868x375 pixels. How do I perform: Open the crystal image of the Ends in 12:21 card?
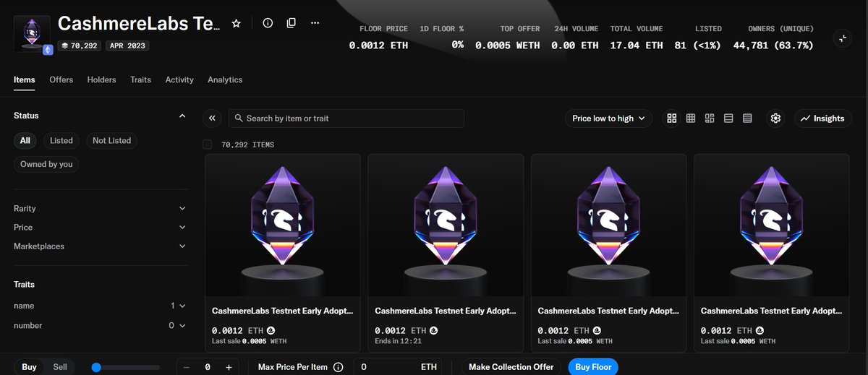tap(446, 225)
